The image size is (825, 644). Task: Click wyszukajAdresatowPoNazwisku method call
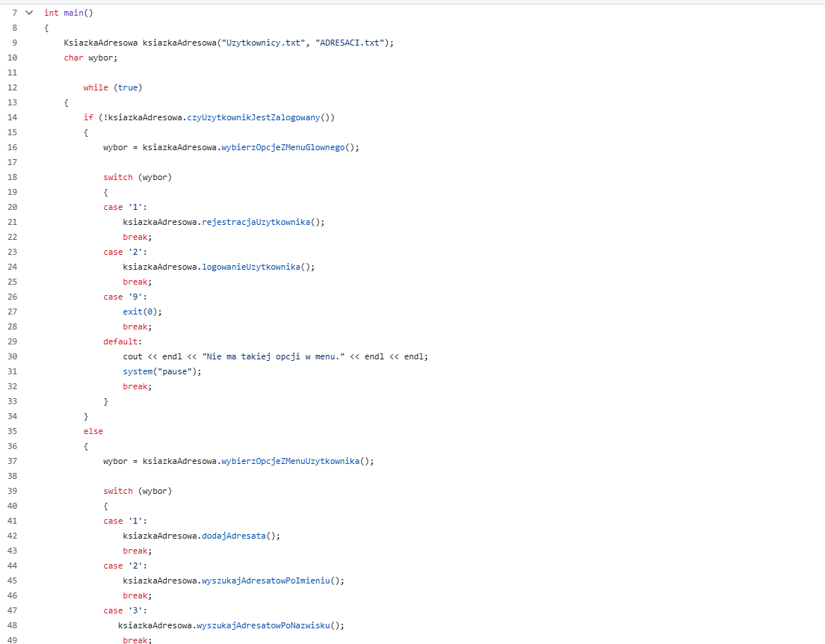pyautogui.click(x=263, y=625)
